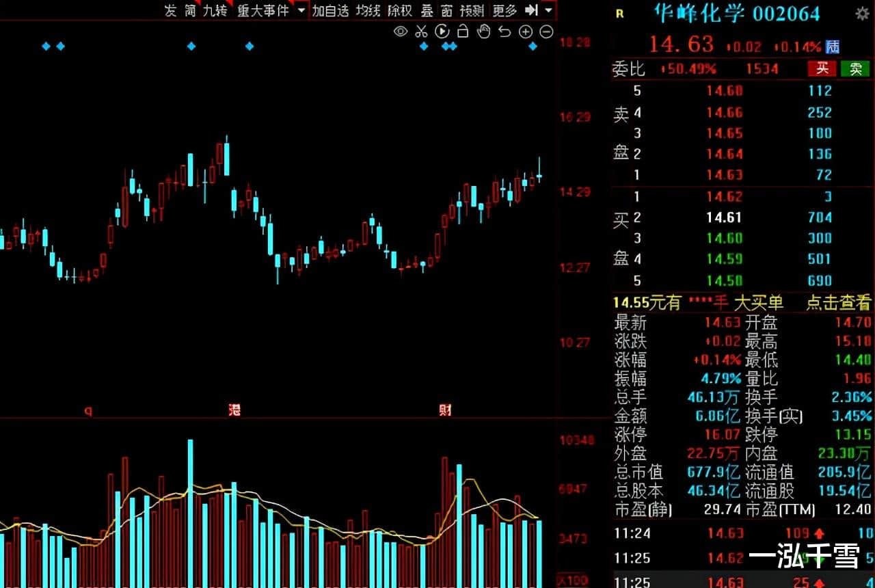Click the 换手 value 2.36%
The height and width of the screenshot is (588, 875).
pyautogui.click(x=851, y=397)
